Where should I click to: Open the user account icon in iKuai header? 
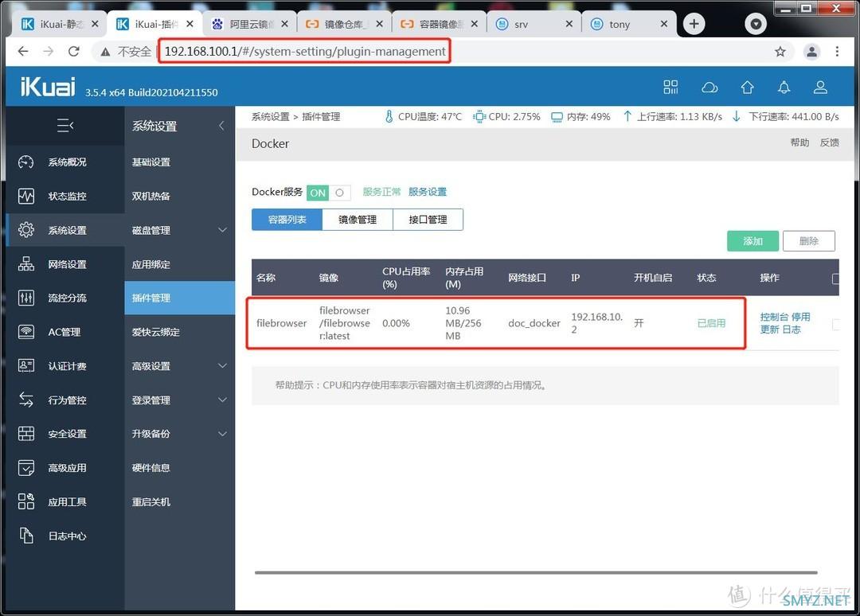pos(820,87)
